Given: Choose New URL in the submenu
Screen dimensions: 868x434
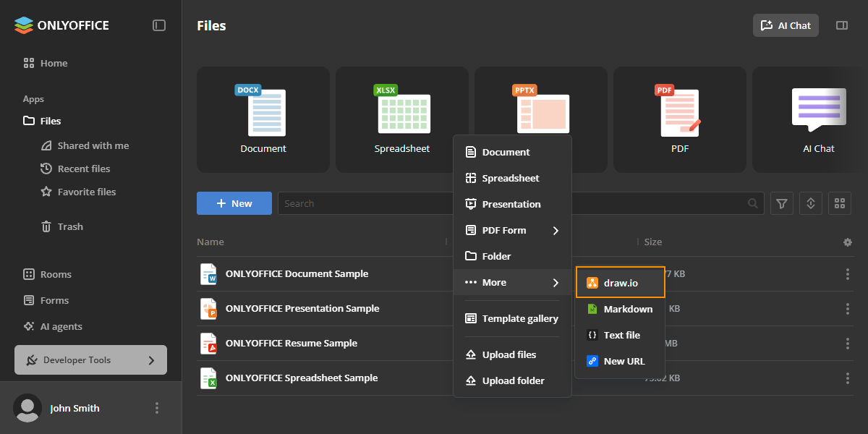Looking at the screenshot, I should tap(620, 362).
